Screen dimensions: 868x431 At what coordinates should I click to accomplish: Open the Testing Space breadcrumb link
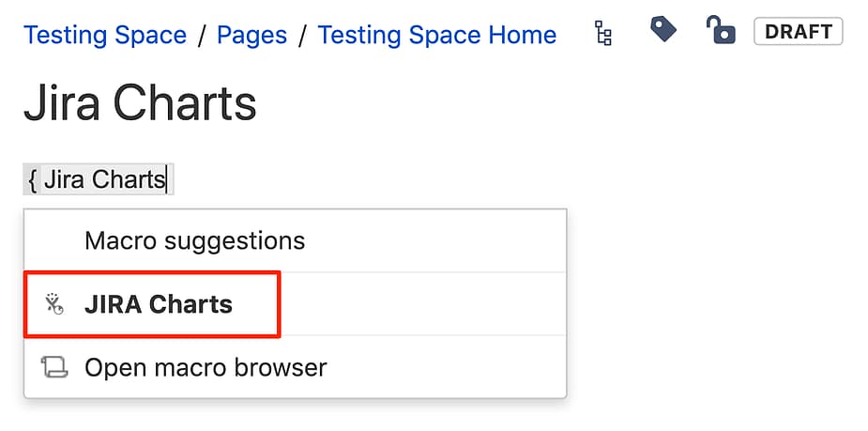[105, 36]
